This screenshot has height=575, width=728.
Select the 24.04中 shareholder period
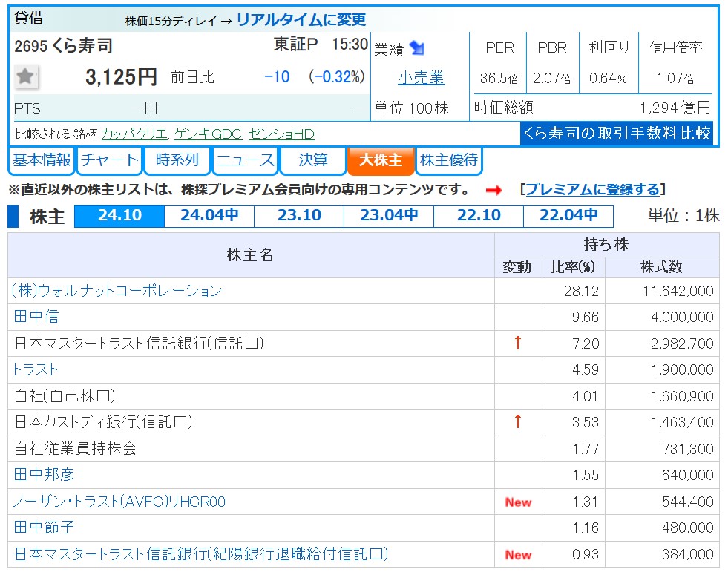click(x=209, y=215)
